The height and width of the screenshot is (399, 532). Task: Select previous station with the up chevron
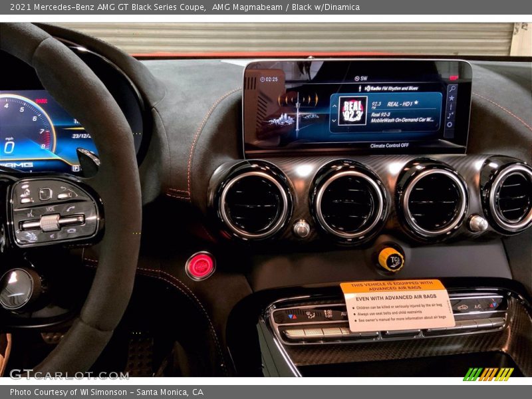334,106
